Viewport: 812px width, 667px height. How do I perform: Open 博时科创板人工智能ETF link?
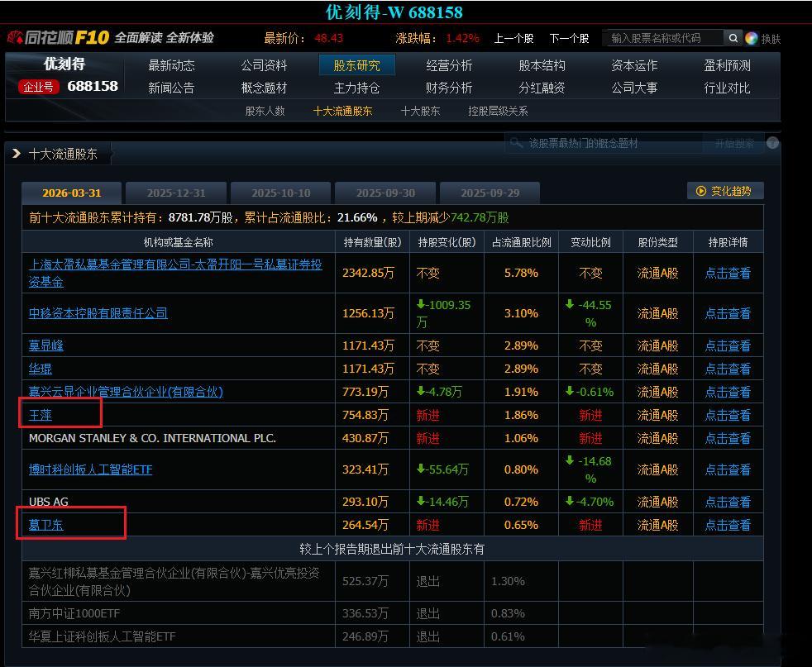tap(91, 469)
